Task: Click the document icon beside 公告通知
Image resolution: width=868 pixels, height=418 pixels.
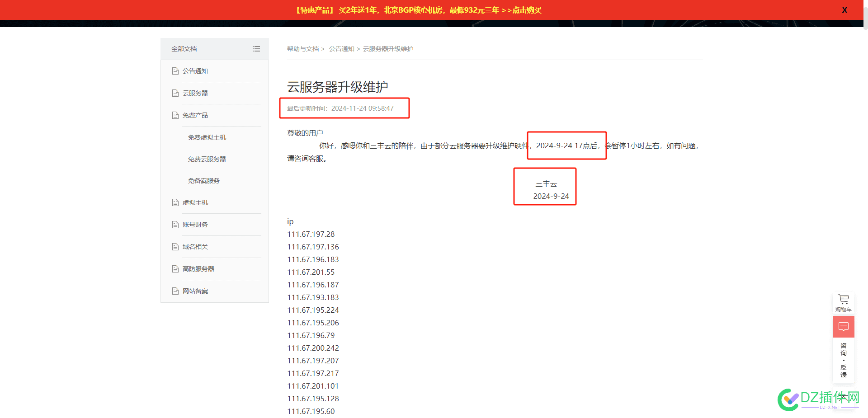Action: [x=175, y=71]
